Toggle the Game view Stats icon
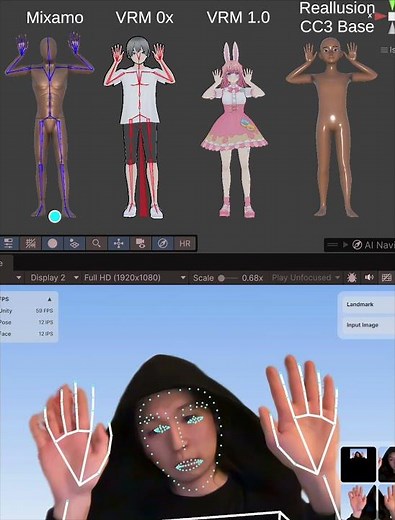 386,277
